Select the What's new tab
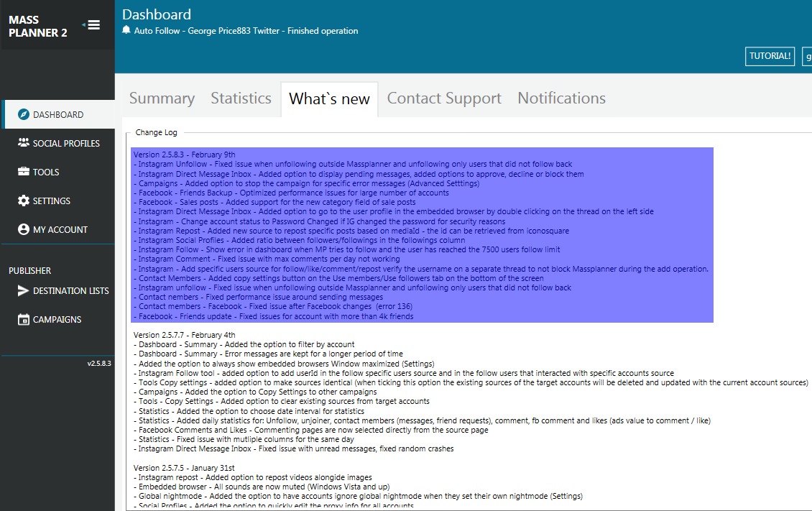Screen dimensions: 812x511 point(329,99)
